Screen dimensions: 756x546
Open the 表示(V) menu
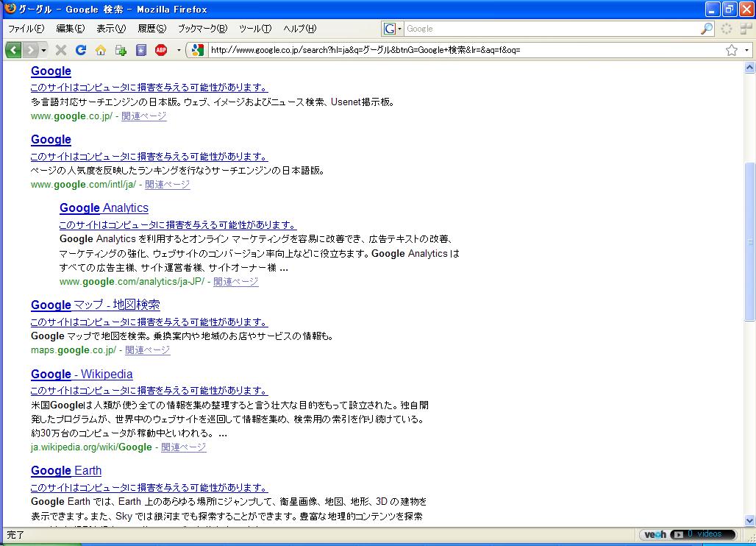111,29
